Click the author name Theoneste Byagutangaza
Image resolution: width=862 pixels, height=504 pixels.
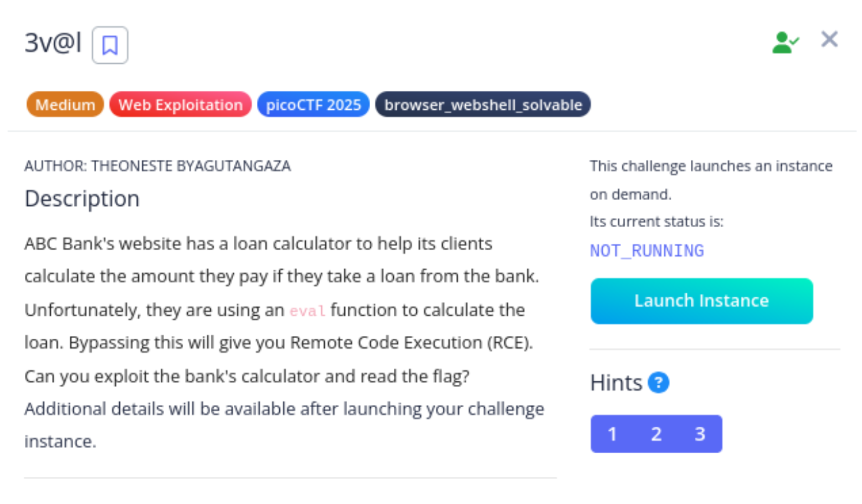pos(191,166)
